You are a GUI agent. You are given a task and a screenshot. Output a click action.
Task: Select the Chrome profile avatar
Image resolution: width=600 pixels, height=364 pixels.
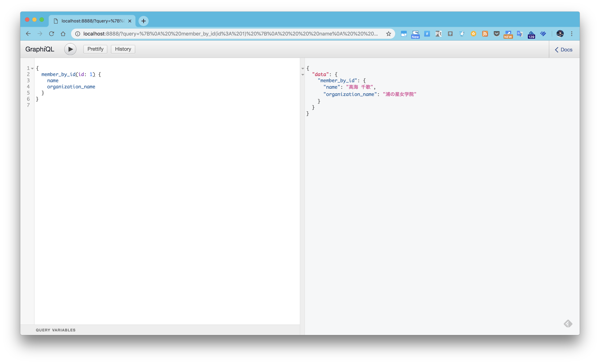point(560,34)
